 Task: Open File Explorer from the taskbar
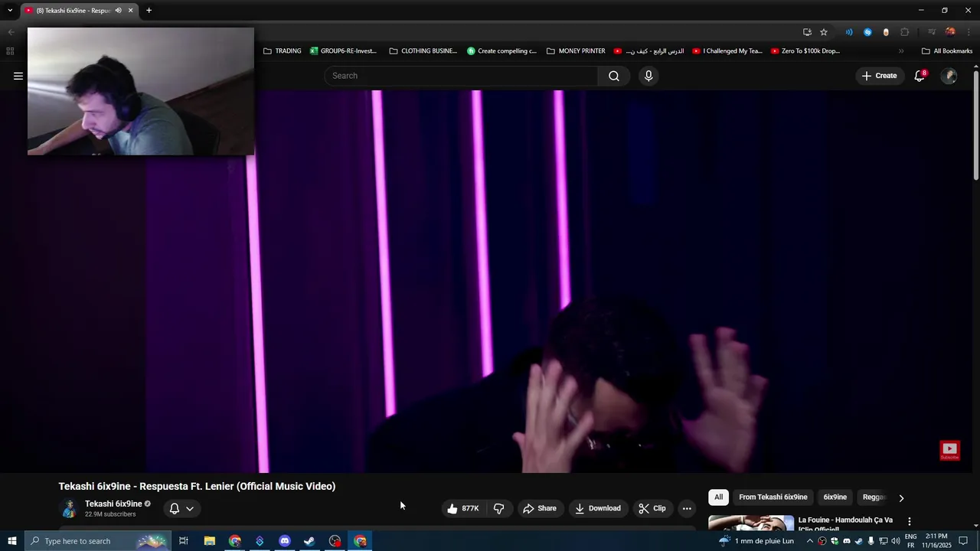tap(209, 541)
